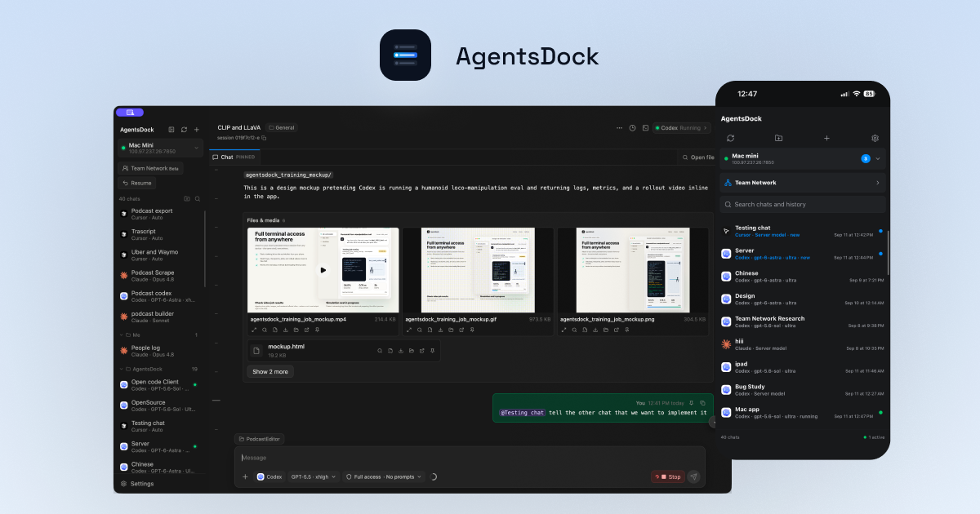Copy the session ID using the copy icon
980x514 pixels.
click(264, 138)
